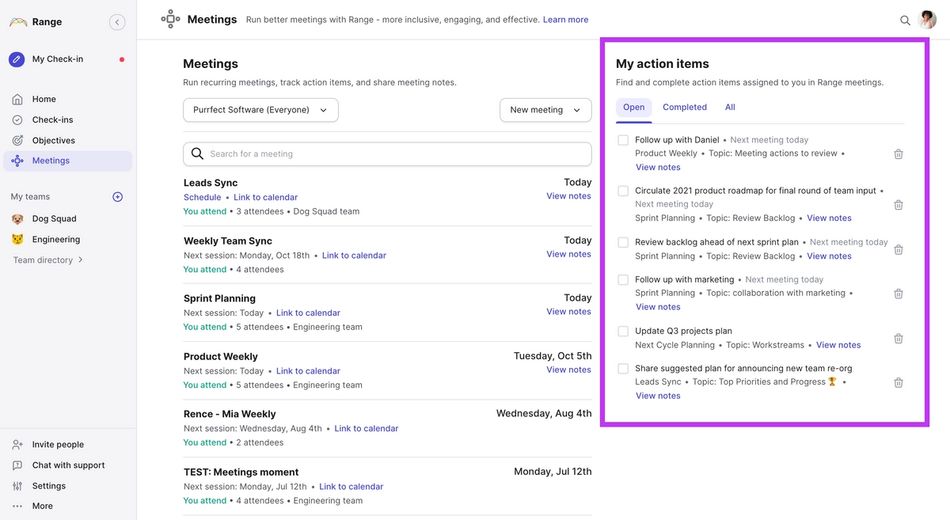950x520 pixels.
Task: View notes for Weekly Team Sync
Action: (568, 254)
